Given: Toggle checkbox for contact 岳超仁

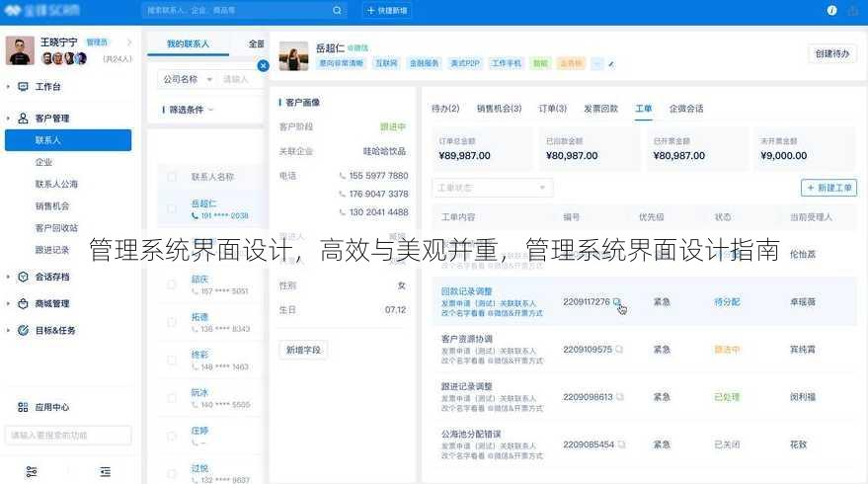Looking at the screenshot, I should click(172, 208).
